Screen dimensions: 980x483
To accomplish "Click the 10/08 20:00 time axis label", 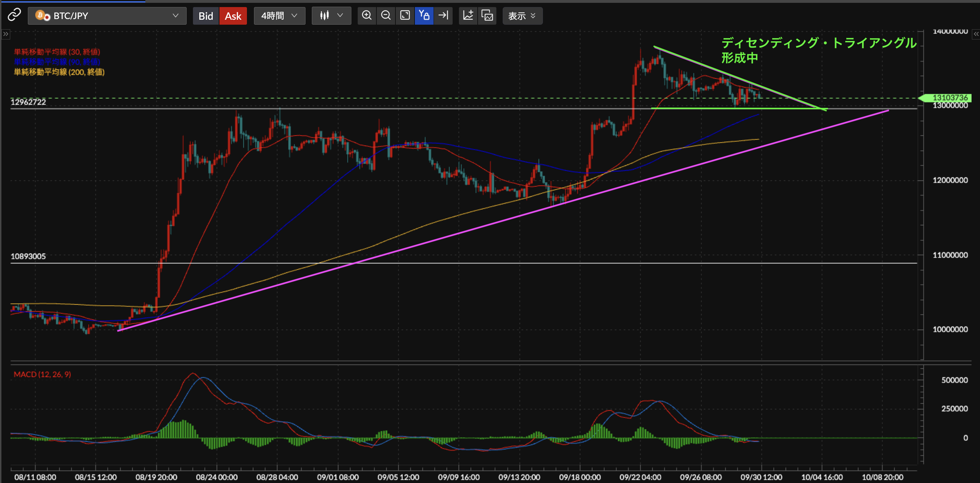I will tap(882, 477).
